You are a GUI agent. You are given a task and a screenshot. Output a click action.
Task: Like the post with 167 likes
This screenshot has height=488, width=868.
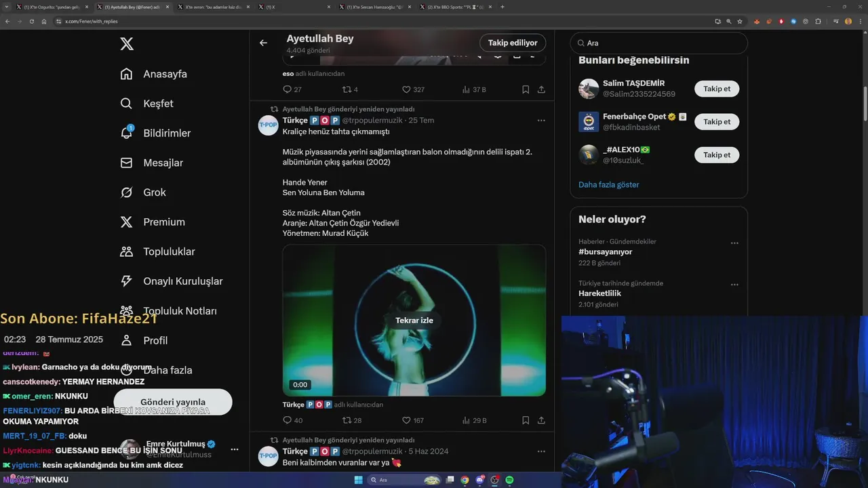click(413, 420)
